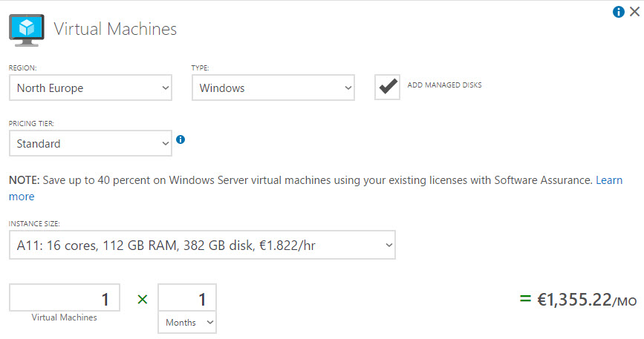Open the Instance Size dropdown showing A11

(202, 245)
